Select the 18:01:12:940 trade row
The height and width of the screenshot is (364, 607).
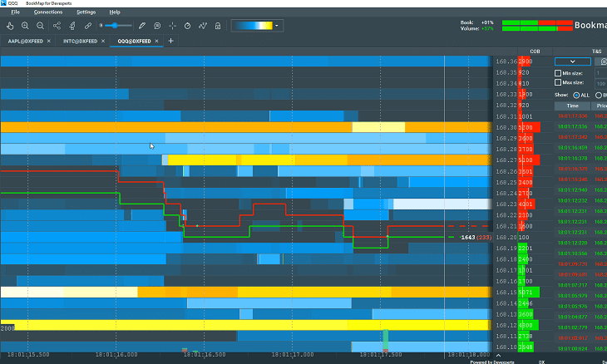tap(580, 190)
